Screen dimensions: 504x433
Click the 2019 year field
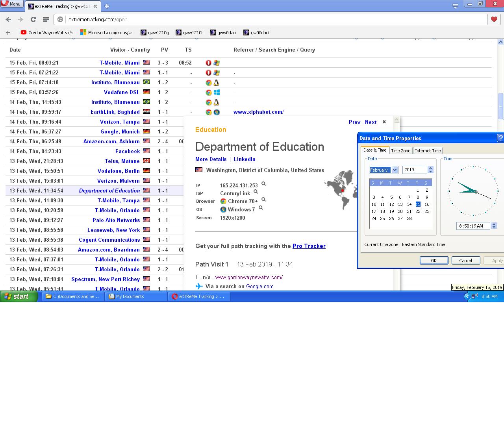[x=415, y=170]
